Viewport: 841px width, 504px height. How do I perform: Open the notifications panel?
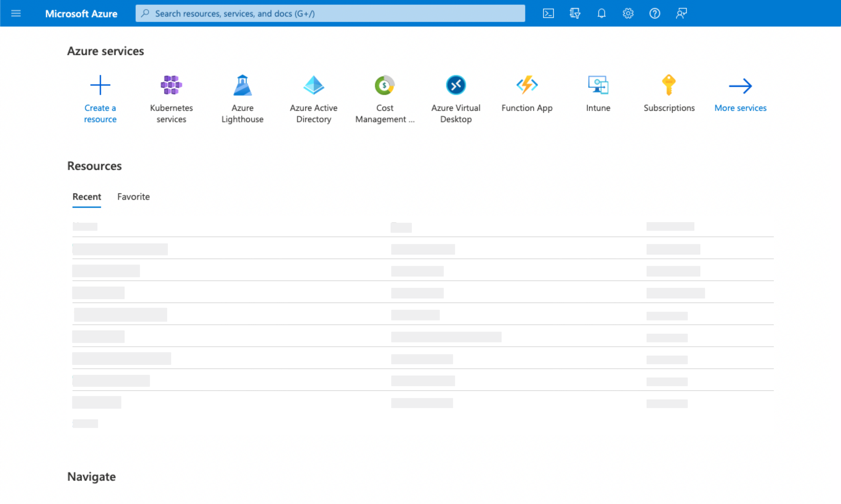[x=601, y=13]
